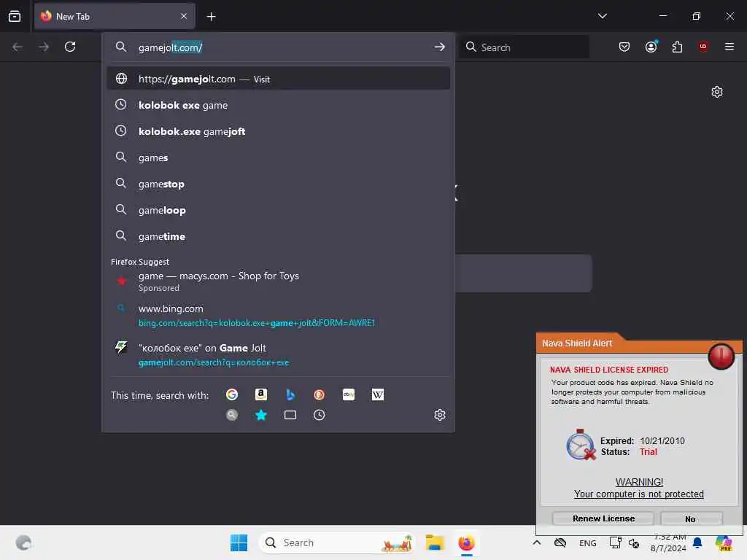The height and width of the screenshot is (560, 747).
Task: Click the OneDrive cloud tray icon
Action: tap(560, 542)
